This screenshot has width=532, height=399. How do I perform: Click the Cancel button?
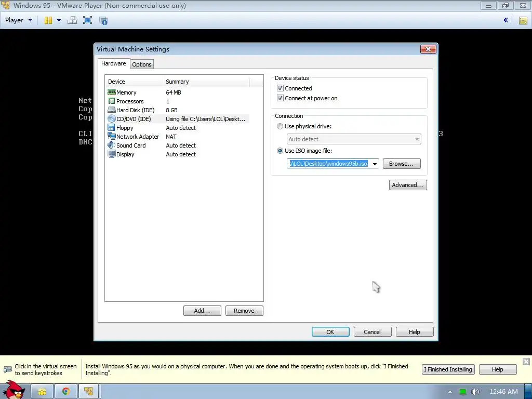(x=373, y=332)
